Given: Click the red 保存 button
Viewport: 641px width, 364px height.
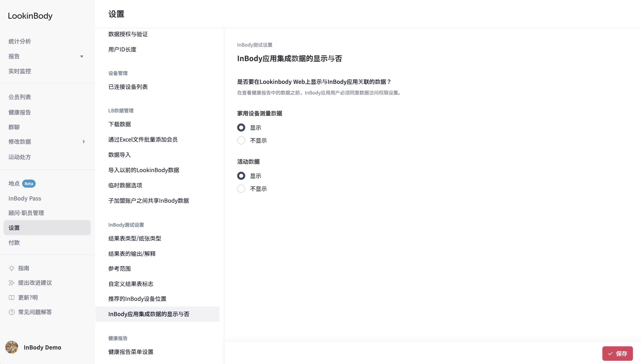Looking at the screenshot, I should click(x=617, y=354).
